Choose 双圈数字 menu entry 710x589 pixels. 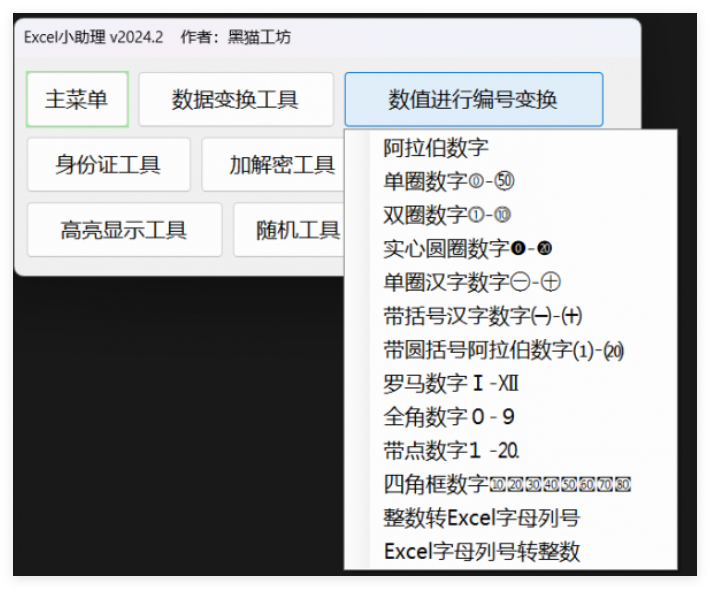tap(511, 215)
